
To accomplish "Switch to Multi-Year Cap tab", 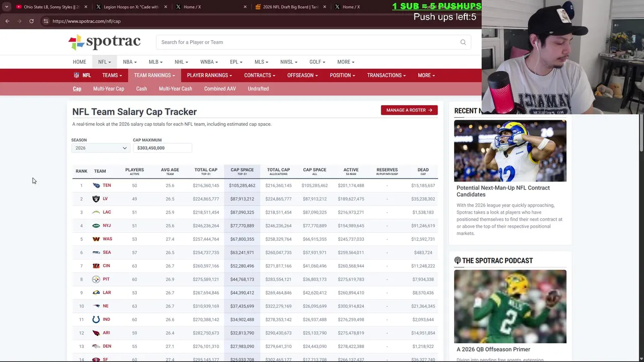I will [109, 89].
